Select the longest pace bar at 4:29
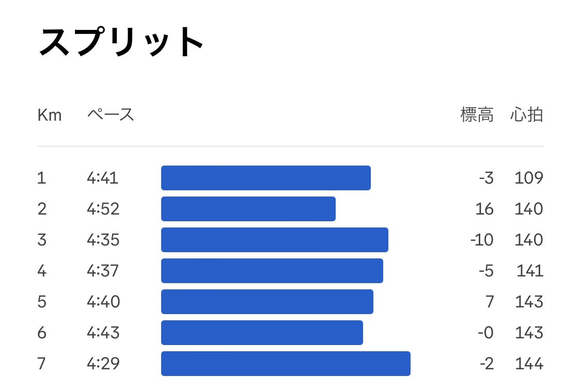Viewport: 581px width, 392px height. (x=286, y=364)
